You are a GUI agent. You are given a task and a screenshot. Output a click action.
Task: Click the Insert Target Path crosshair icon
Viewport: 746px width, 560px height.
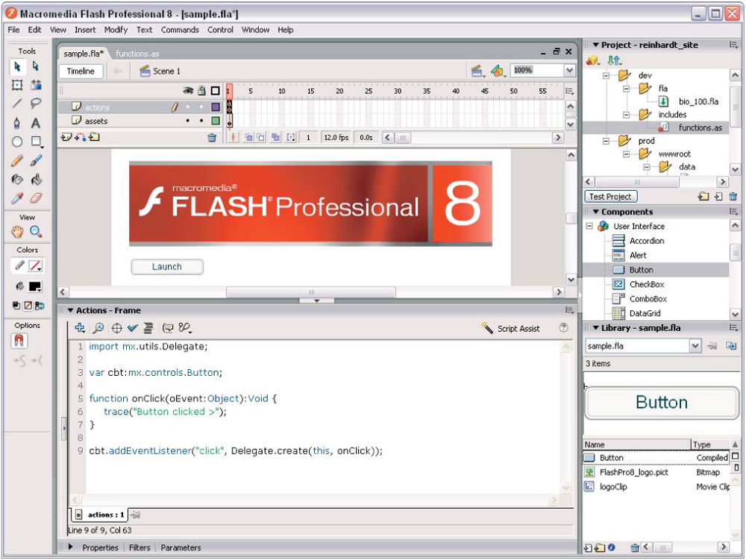click(116, 328)
